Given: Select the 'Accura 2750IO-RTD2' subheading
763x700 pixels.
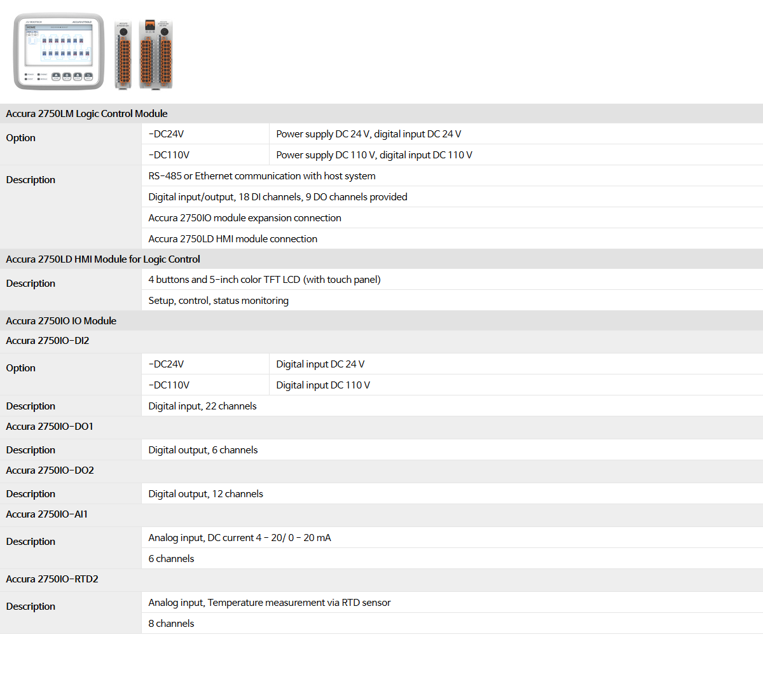Looking at the screenshot, I should [x=52, y=579].
